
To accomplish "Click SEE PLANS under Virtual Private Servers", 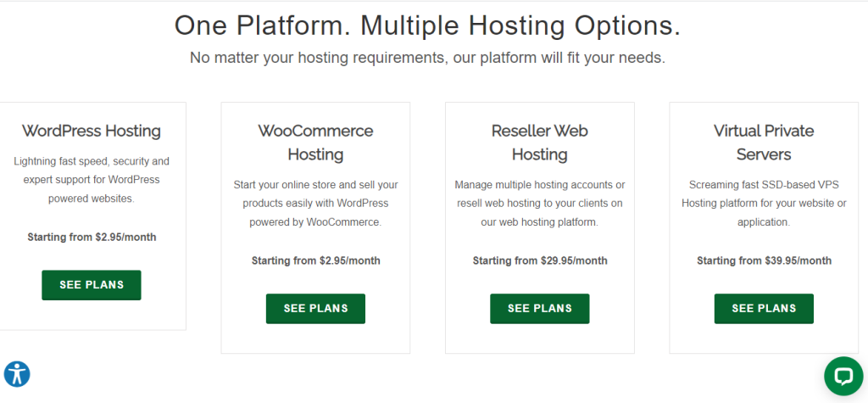I will click(x=764, y=308).
